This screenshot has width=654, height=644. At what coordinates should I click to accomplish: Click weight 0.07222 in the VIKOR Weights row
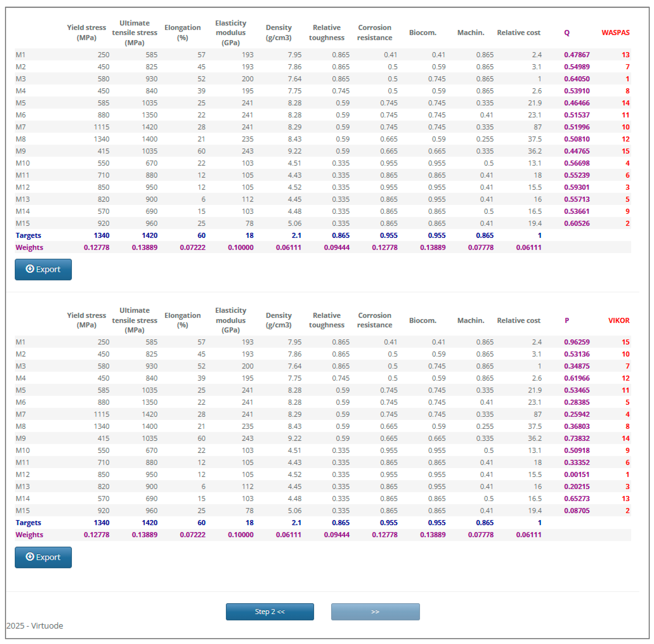pos(192,535)
